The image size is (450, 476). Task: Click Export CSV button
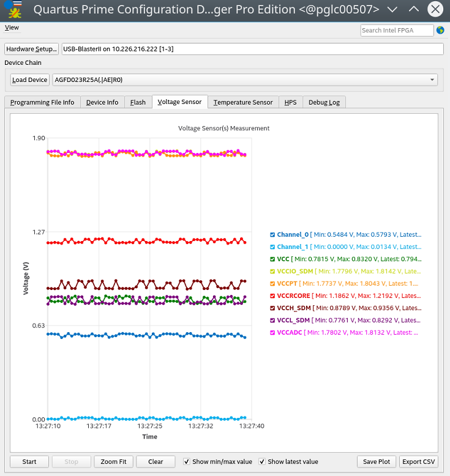coord(418,461)
